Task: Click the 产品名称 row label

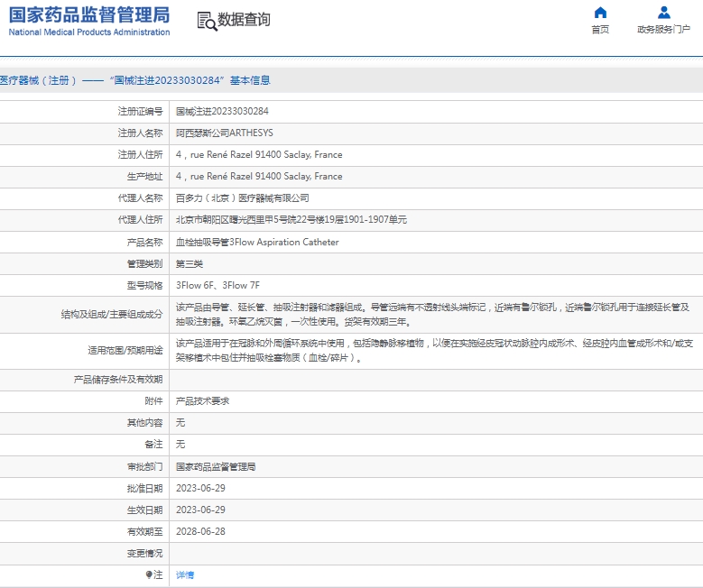Action: (144, 242)
